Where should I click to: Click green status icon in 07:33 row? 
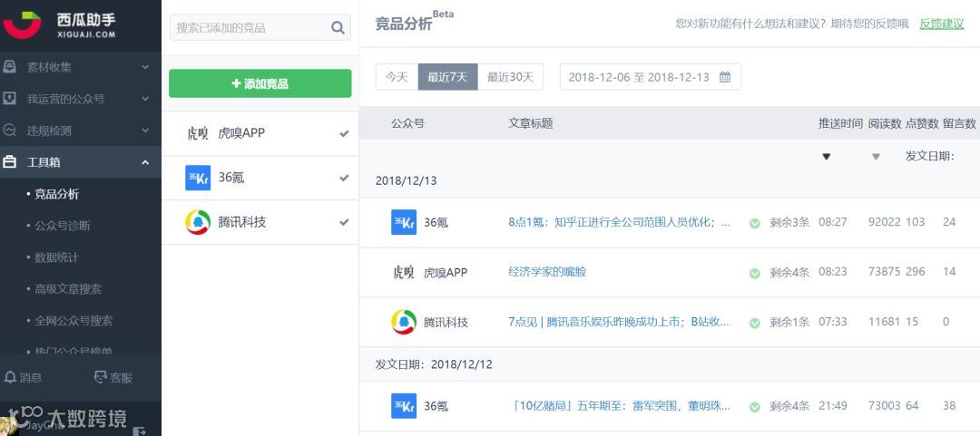pyautogui.click(x=754, y=323)
